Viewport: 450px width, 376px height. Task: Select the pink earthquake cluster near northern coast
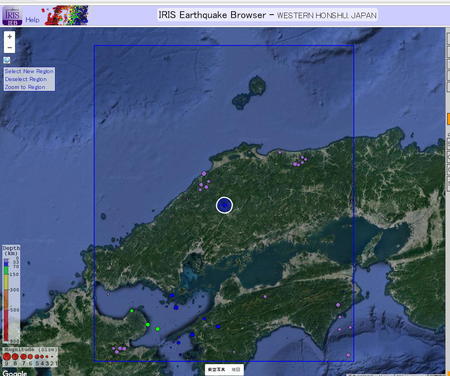coord(299,161)
